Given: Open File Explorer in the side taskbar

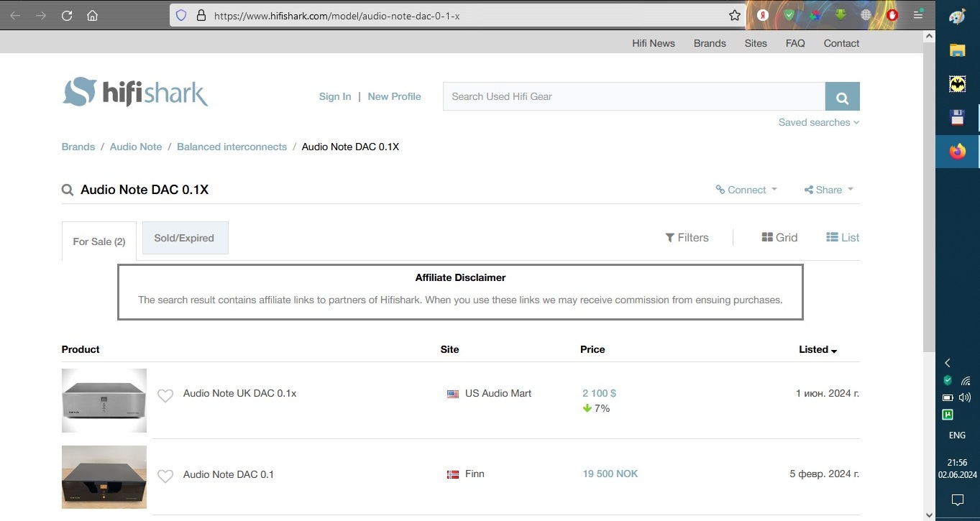Looking at the screenshot, I should point(957,50).
